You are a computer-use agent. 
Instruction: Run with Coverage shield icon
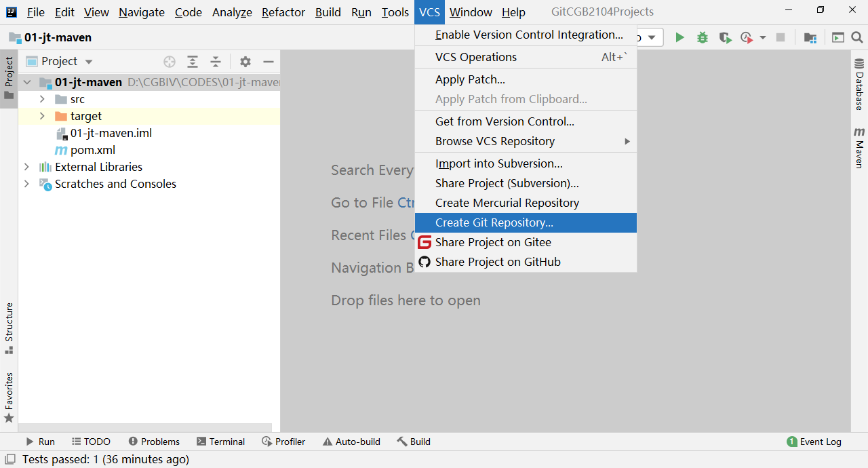point(725,37)
